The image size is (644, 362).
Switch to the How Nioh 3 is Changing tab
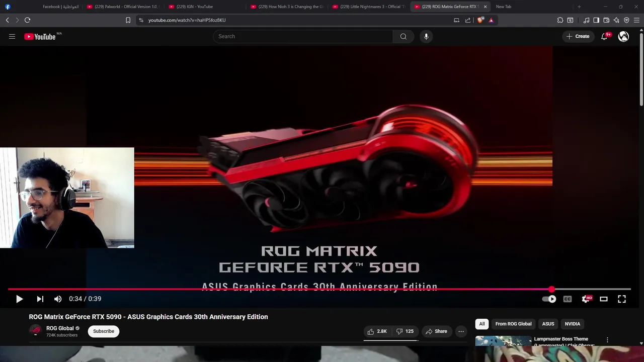[287, 7]
